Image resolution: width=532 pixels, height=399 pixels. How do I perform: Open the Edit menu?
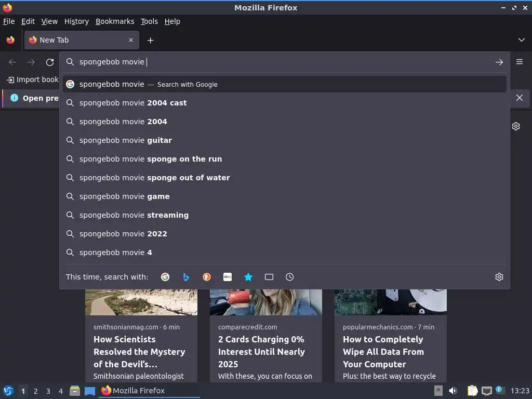(28, 21)
